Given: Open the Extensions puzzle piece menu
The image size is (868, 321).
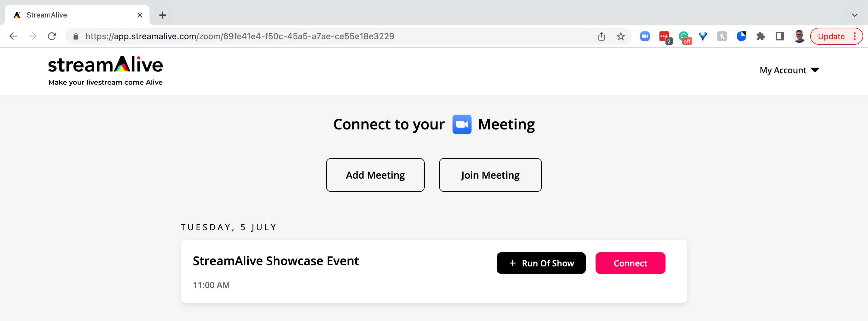Looking at the screenshot, I should pos(760,36).
